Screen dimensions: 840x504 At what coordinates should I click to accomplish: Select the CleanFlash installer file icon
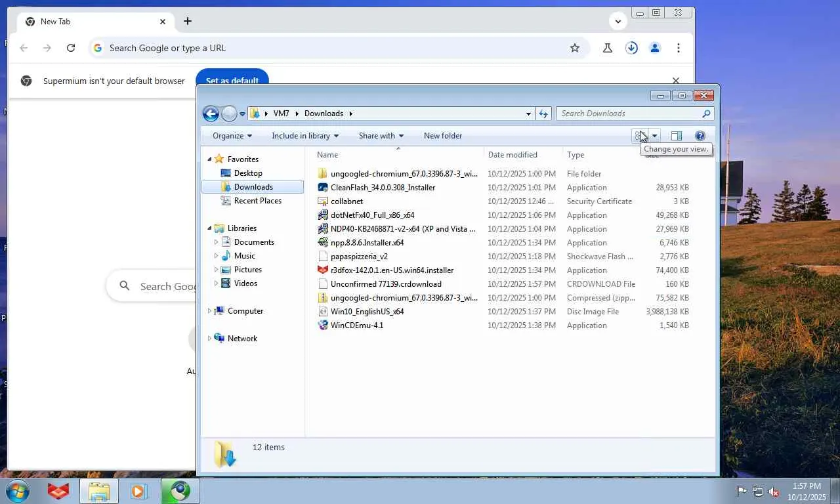[323, 188]
